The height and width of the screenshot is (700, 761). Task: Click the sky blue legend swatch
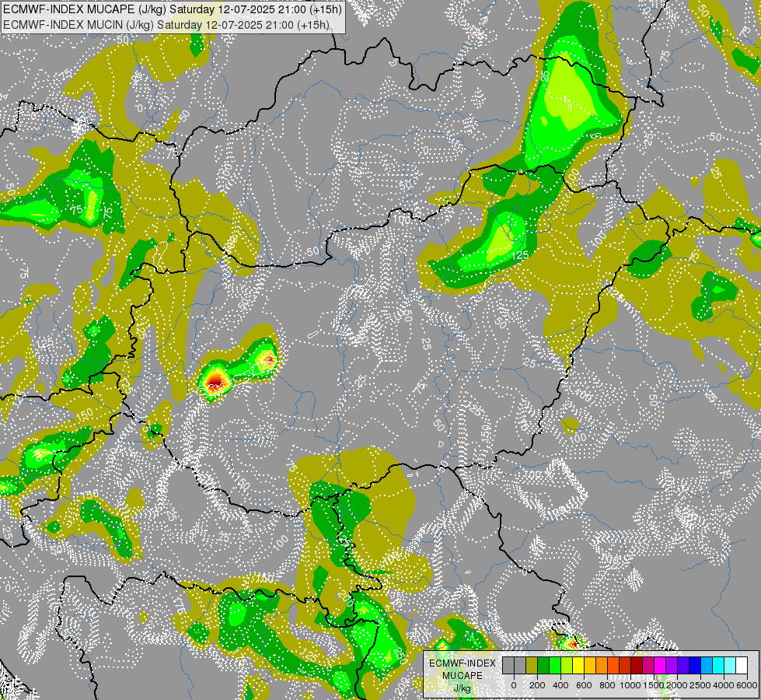coord(707,665)
